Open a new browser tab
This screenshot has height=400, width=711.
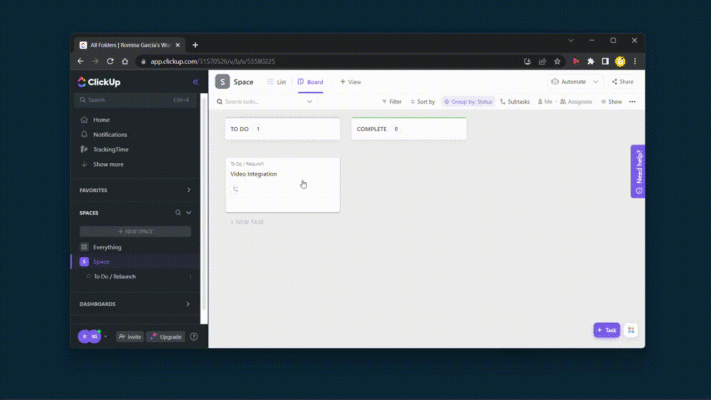coord(195,45)
